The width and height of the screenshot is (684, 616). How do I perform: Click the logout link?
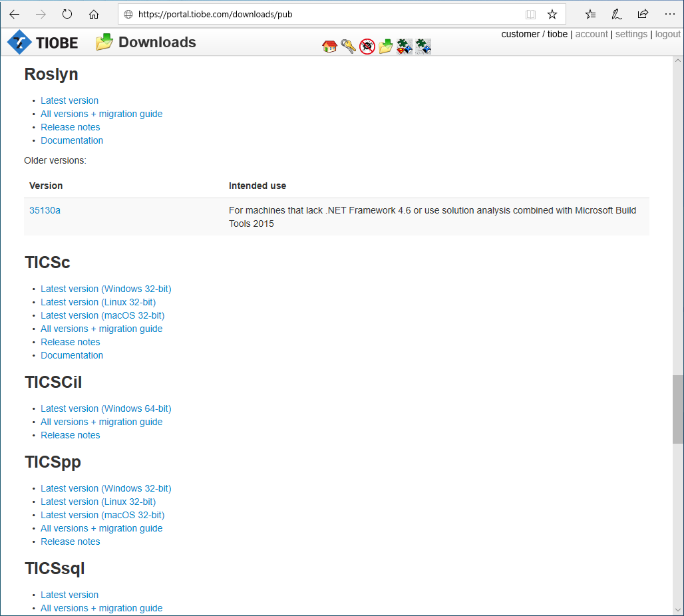(667, 34)
